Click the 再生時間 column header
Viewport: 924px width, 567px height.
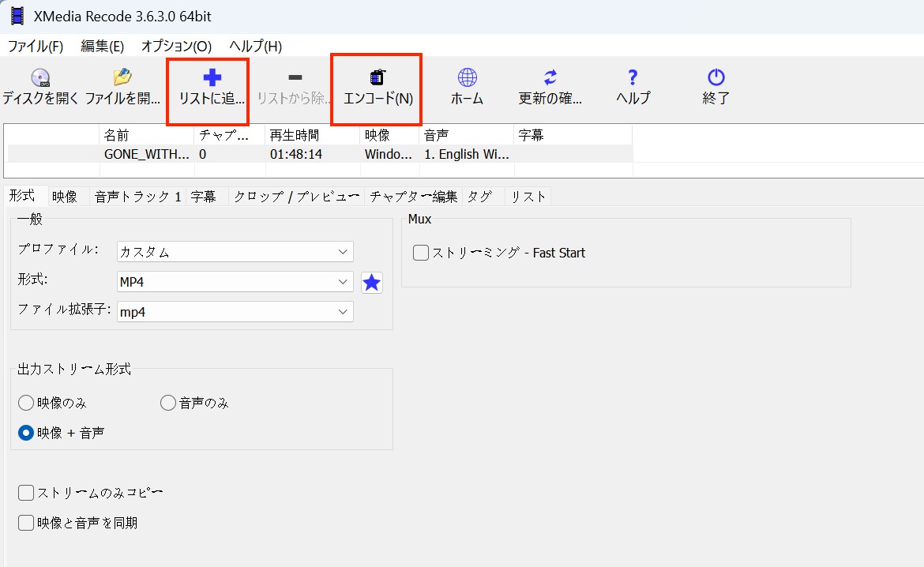click(x=313, y=135)
